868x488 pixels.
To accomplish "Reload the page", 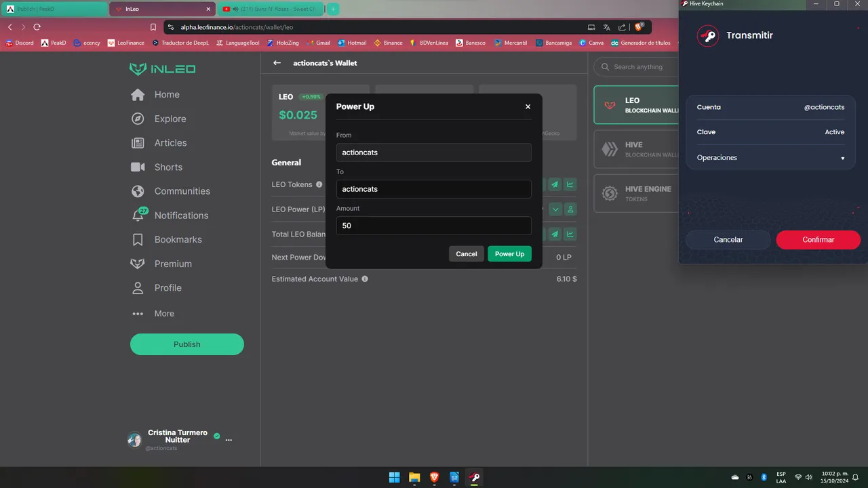I will (37, 27).
